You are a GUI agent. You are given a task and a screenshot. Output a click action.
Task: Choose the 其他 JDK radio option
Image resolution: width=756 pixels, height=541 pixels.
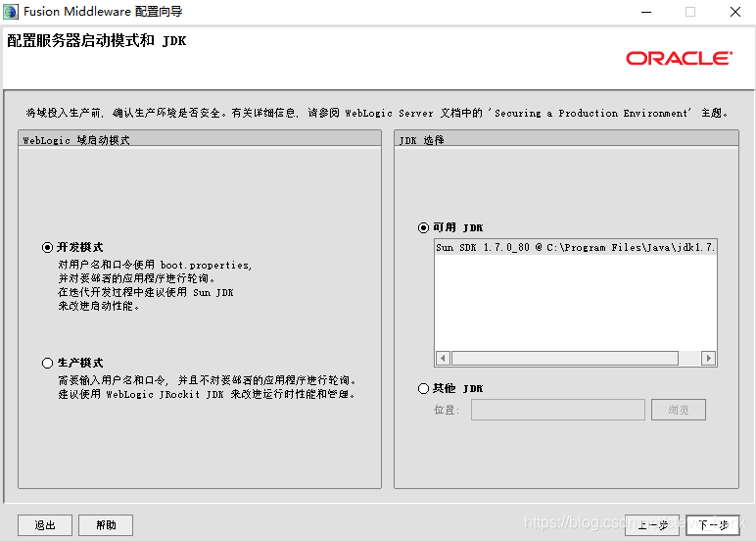pos(423,388)
